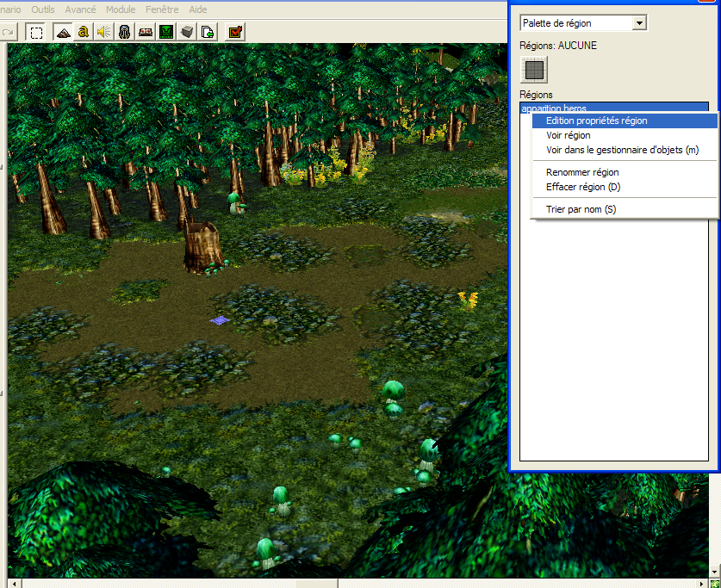Open the Trigger Editor icon
721x588 pixels.
coord(84,32)
